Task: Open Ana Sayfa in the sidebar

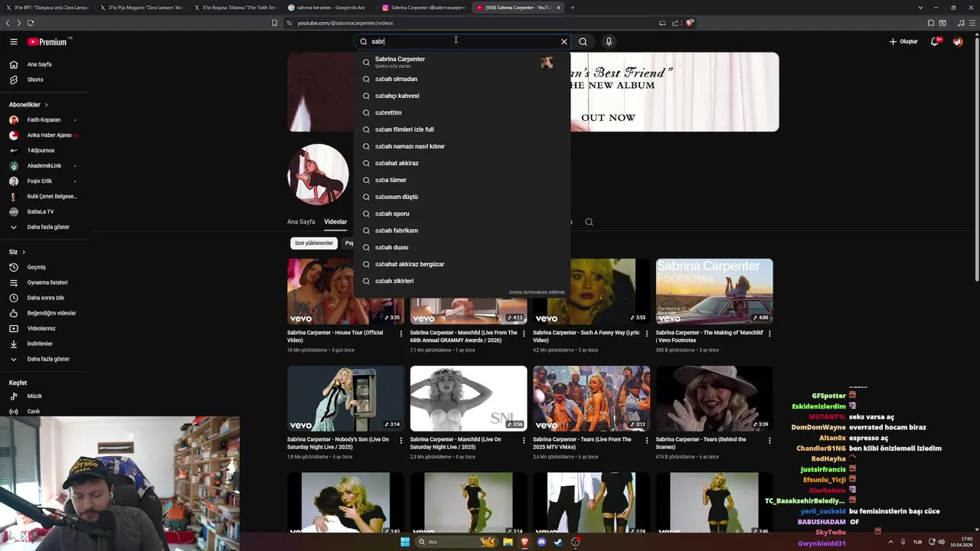Action: [x=44, y=64]
